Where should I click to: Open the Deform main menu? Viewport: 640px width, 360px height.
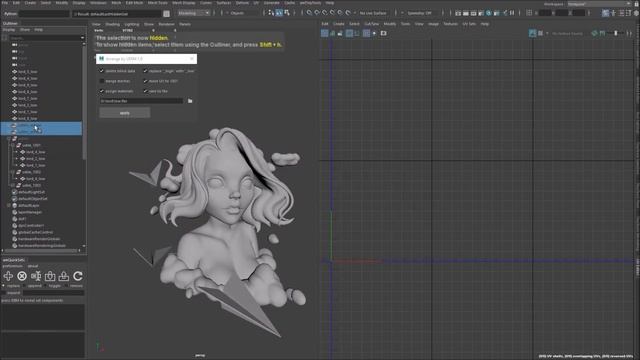(x=242, y=3)
